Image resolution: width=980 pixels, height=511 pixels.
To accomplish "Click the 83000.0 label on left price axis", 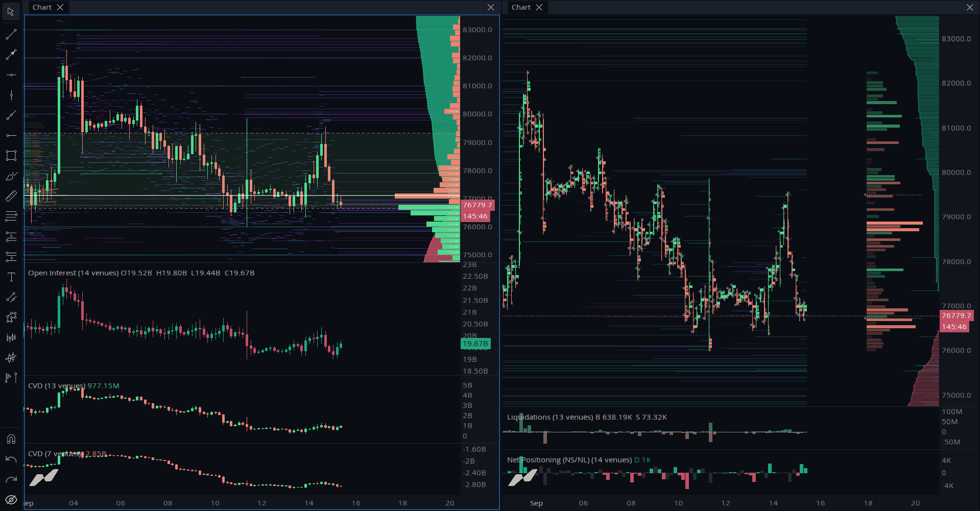I will (x=477, y=30).
